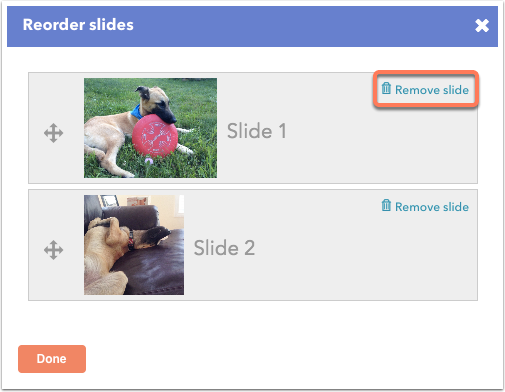Viewport: 505px width, 392px height.
Task: Click the red frisbee in Slide 1 image
Action: [x=155, y=136]
